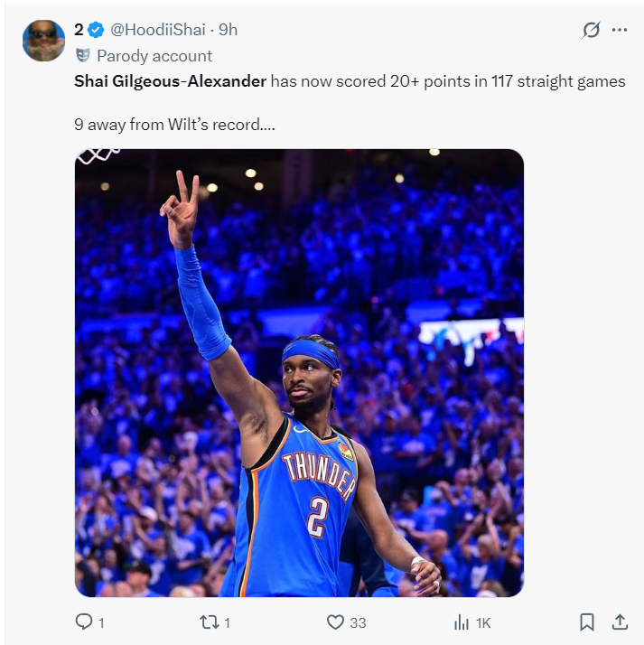The height and width of the screenshot is (645, 644).
Task: Like the post with the heart icon
Action: 335,622
